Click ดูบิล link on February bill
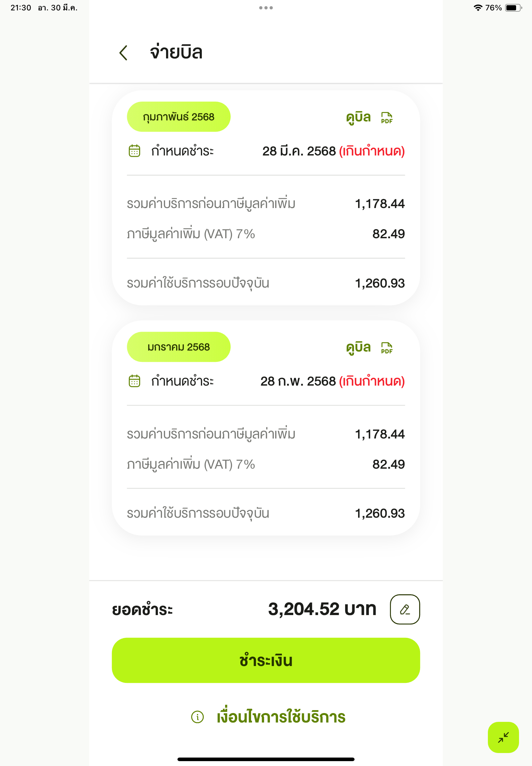This screenshot has height=766, width=532. click(x=358, y=117)
